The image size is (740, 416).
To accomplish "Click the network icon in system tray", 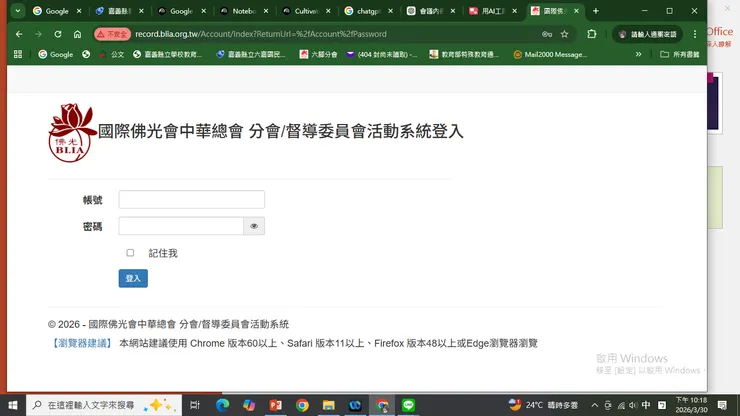I will 621,405.
